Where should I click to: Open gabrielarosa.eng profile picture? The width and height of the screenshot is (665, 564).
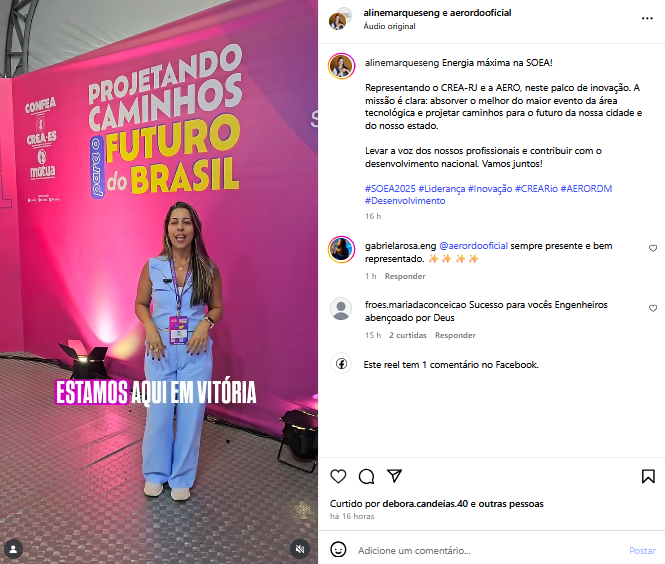point(341,249)
